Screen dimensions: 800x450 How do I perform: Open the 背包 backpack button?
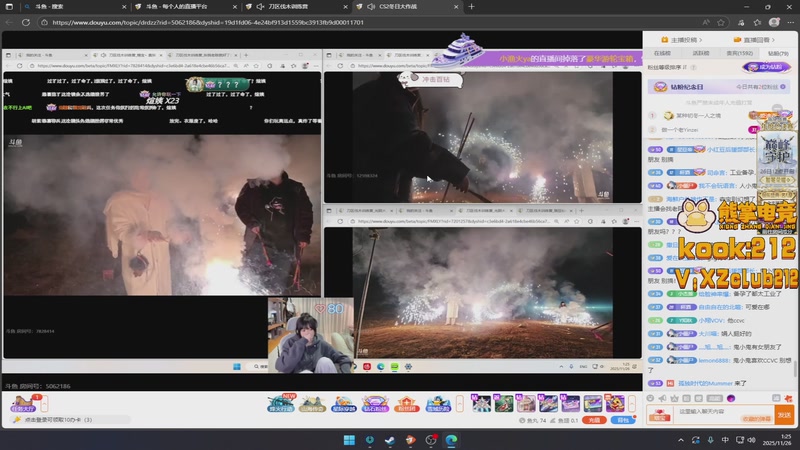623,420
